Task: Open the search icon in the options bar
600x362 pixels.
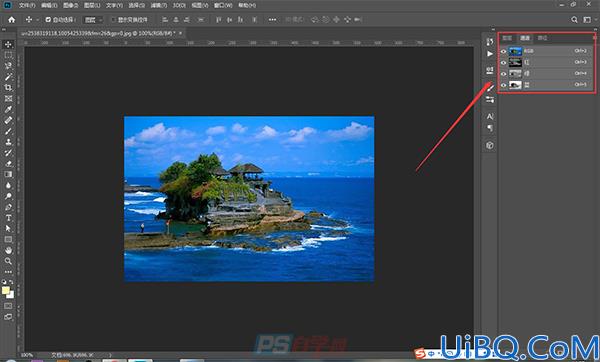Action: pos(574,20)
